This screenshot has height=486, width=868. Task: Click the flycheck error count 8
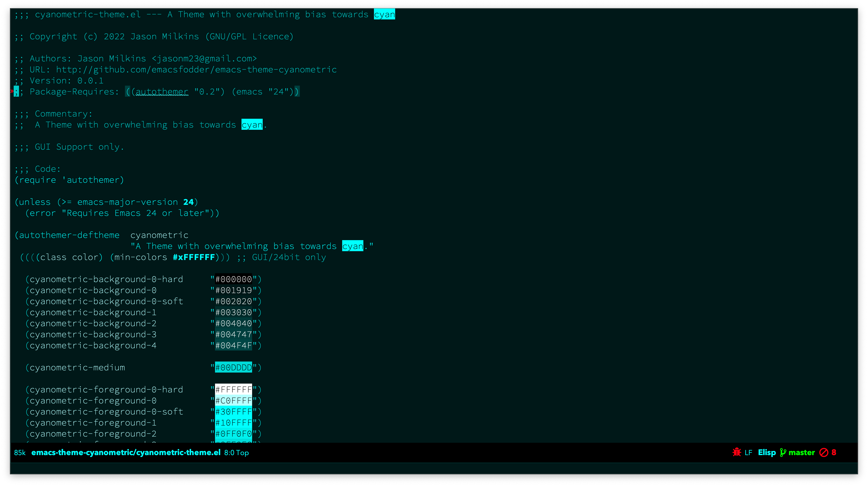point(834,452)
